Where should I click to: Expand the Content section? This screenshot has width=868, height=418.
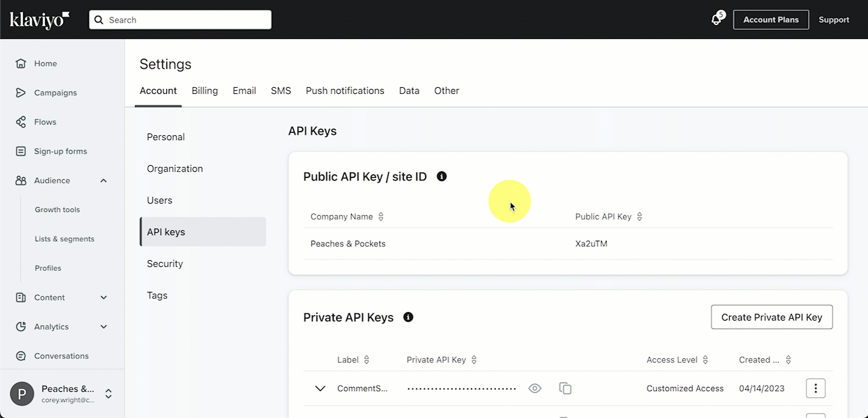(x=103, y=297)
